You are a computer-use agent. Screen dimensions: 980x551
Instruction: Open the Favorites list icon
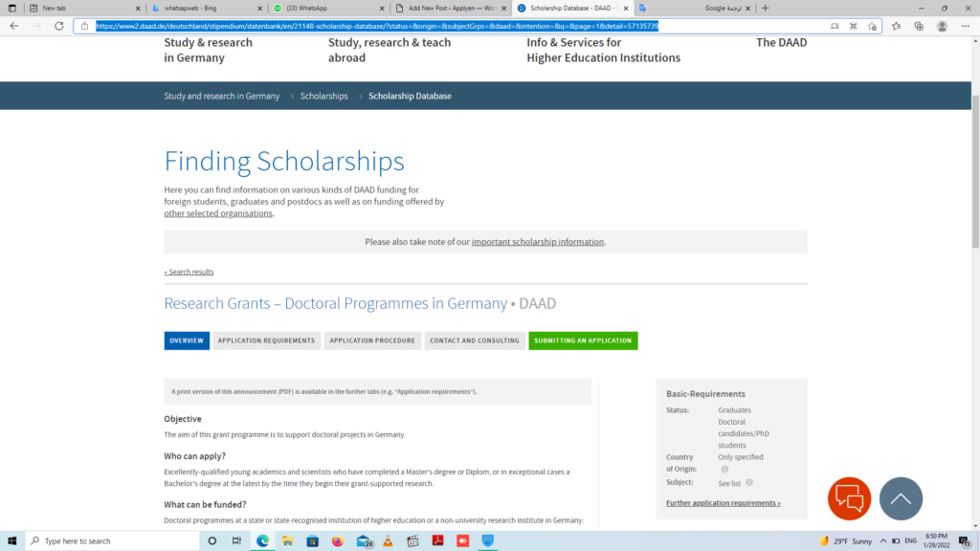896,26
